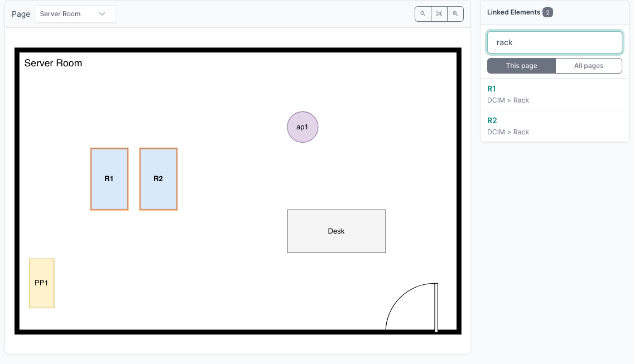Open the R1 link in Linked Elements
The width and height of the screenshot is (634, 364).
[x=491, y=89]
